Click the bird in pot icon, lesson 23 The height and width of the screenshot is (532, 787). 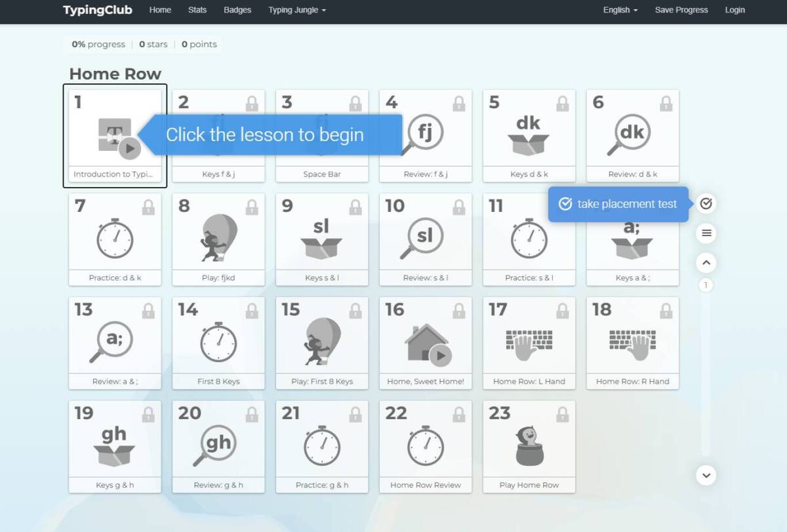click(x=529, y=446)
